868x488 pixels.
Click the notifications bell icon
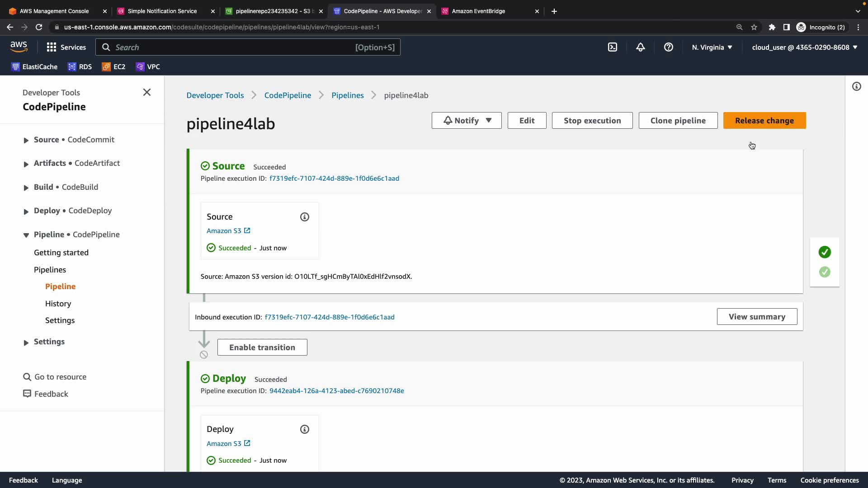[641, 47]
